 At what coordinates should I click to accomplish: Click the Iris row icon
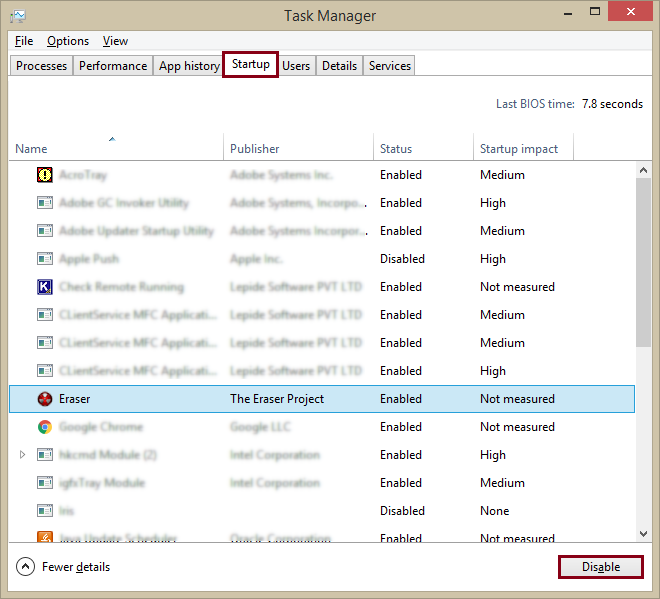(x=45, y=511)
